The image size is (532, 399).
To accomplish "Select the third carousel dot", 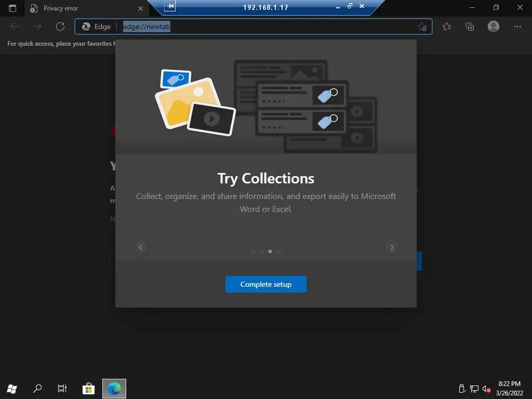I will 270,251.
